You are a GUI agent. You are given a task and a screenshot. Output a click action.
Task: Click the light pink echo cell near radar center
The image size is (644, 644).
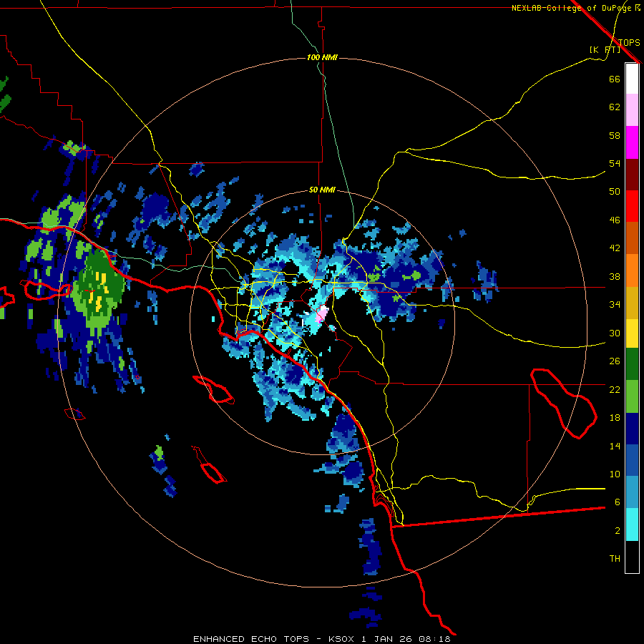(x=322, y=315)
